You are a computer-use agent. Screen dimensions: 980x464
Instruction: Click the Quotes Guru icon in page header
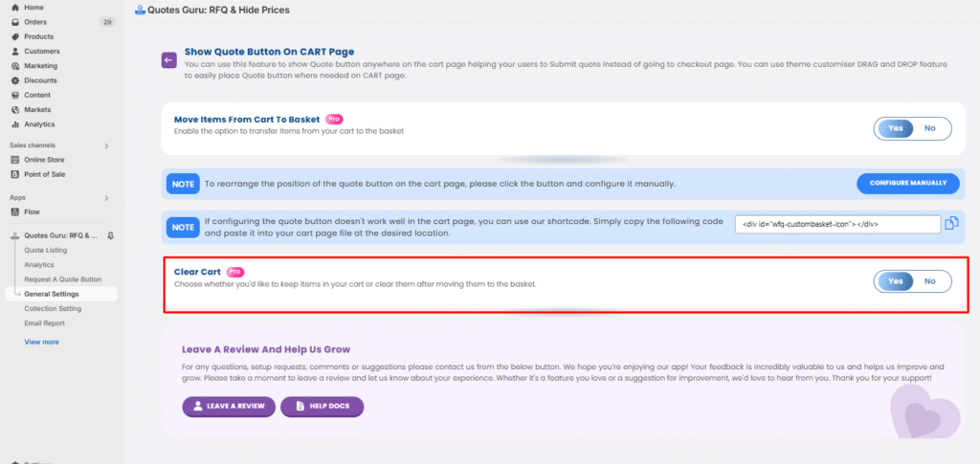pyautogui.click(x=140, y=10)
